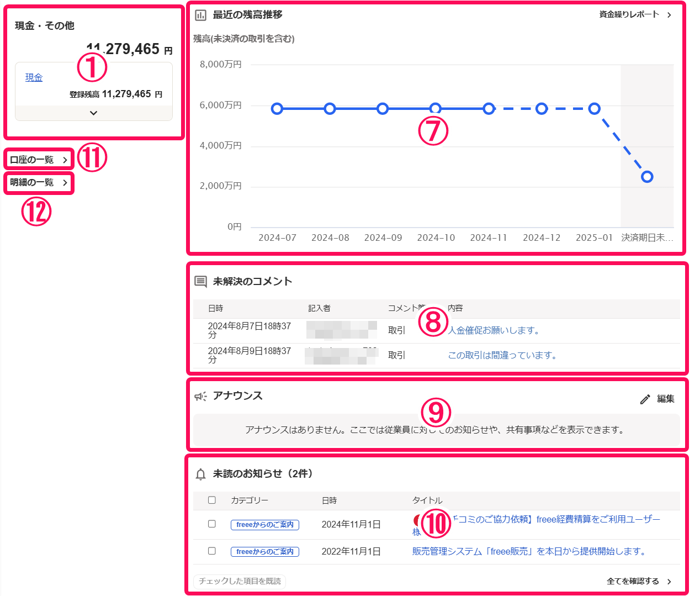Click チェックした項目を既読 button
This screenshot has width=700, height=596.
240,581
